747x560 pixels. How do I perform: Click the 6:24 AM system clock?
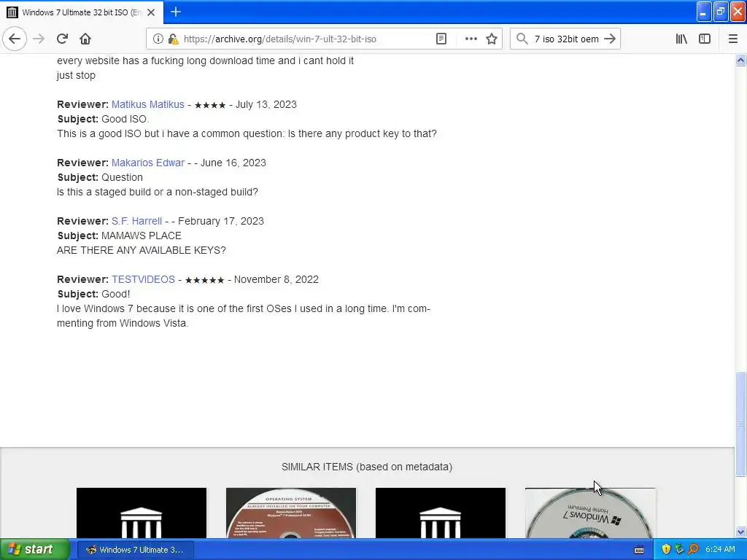click(x=720, y=550)
